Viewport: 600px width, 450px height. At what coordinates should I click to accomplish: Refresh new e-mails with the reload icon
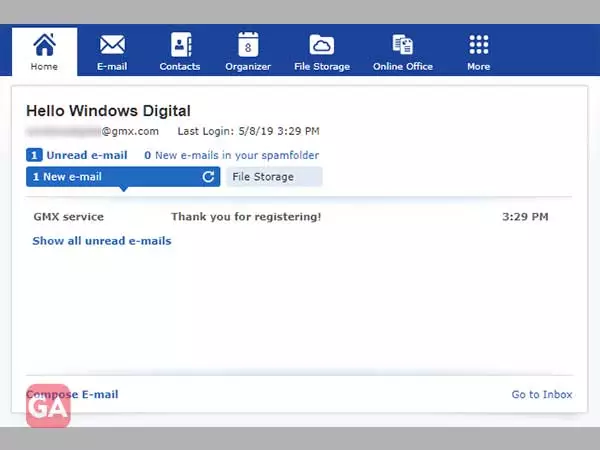208,177
